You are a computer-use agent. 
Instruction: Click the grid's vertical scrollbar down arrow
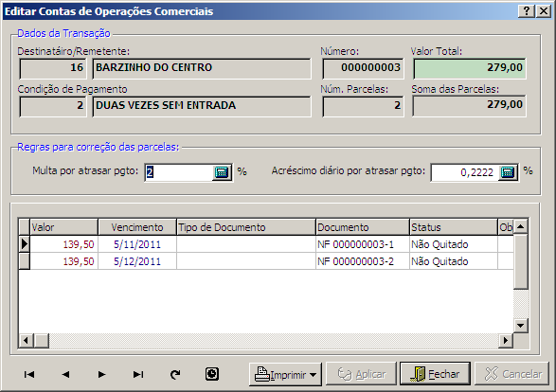(521, 326)
